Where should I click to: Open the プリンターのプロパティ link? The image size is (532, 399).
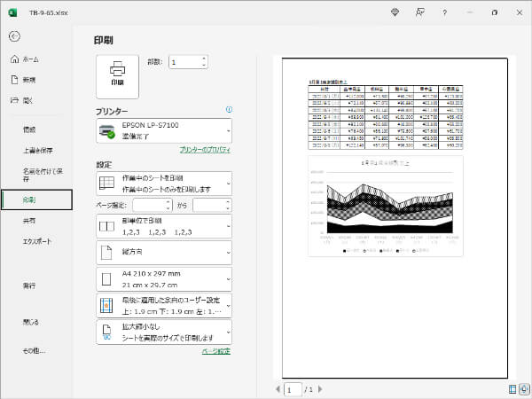pos(205,151)
